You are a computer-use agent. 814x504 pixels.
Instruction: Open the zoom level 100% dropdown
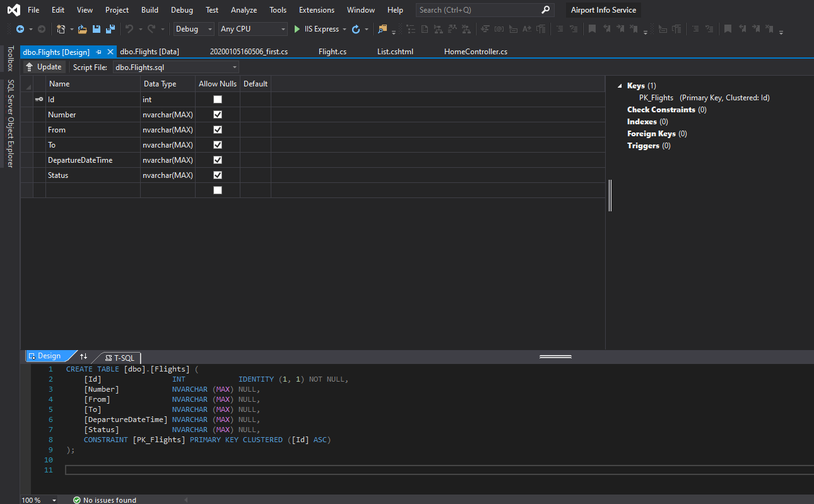(x=54, y=500)
